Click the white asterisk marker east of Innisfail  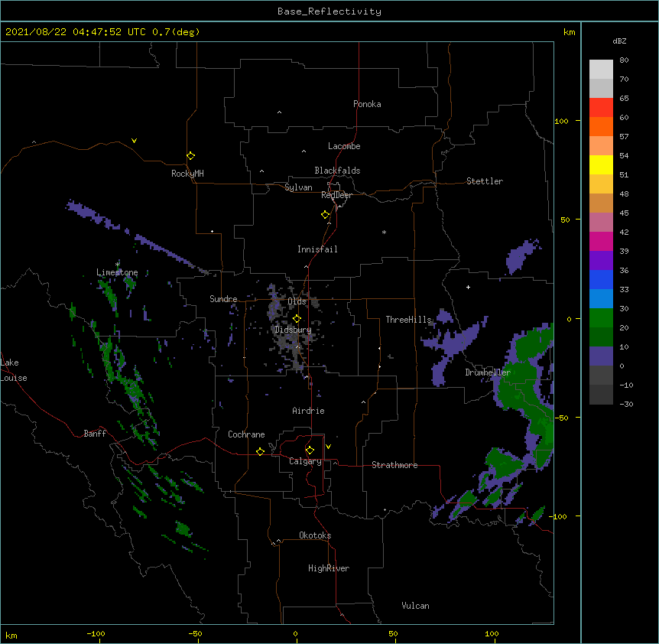(384, 232)
